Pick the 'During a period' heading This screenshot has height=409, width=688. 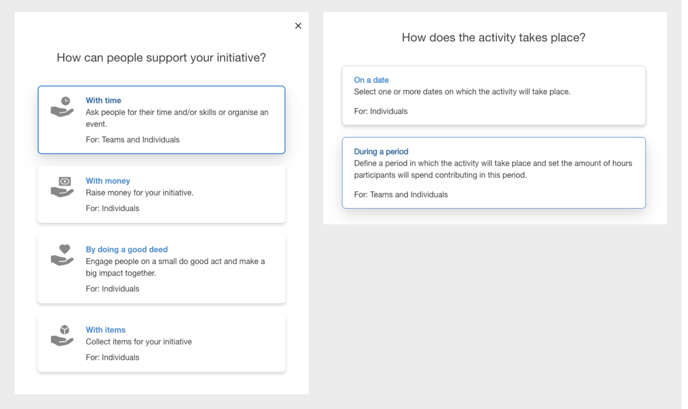coord(381,151)
